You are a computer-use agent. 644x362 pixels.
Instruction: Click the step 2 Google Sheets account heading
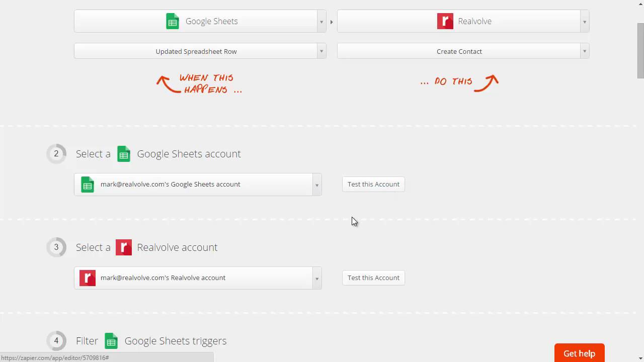click(158, 154)
